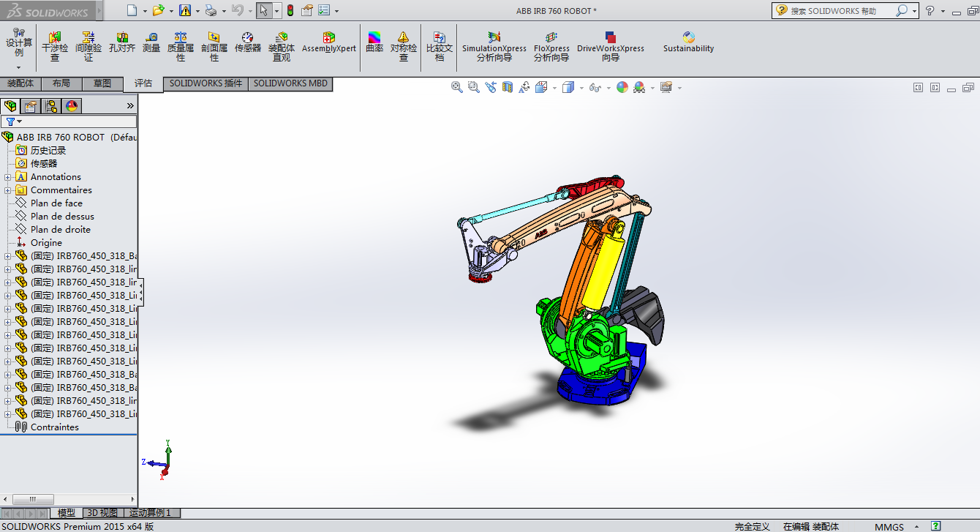Click the Rebuild traffic light icon
This screenshot has height=532, width=980.
tap(290, 10)
